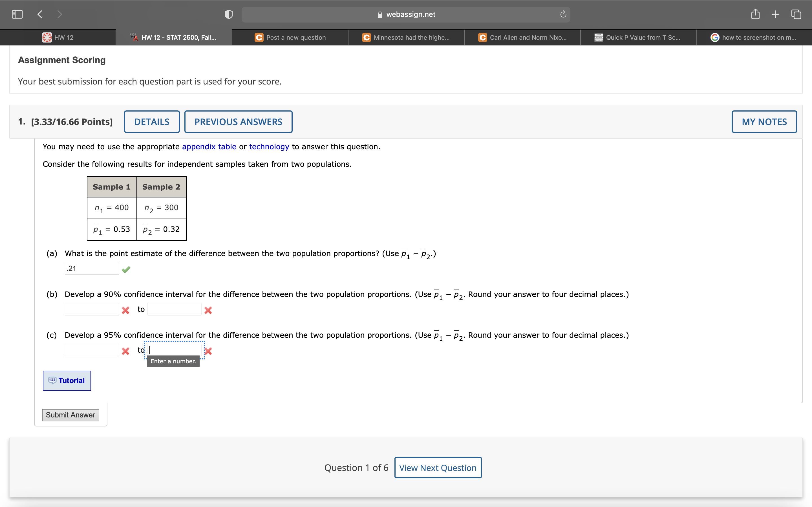The image size is (812, 507).
Task: Click the technology link
Action: (x=269, y=146)
